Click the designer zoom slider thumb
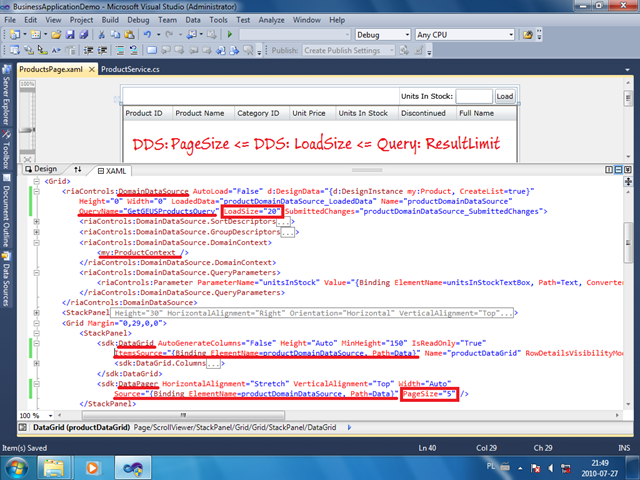The height and width of the screenshot is (480, 640). [x=27, y=130]
